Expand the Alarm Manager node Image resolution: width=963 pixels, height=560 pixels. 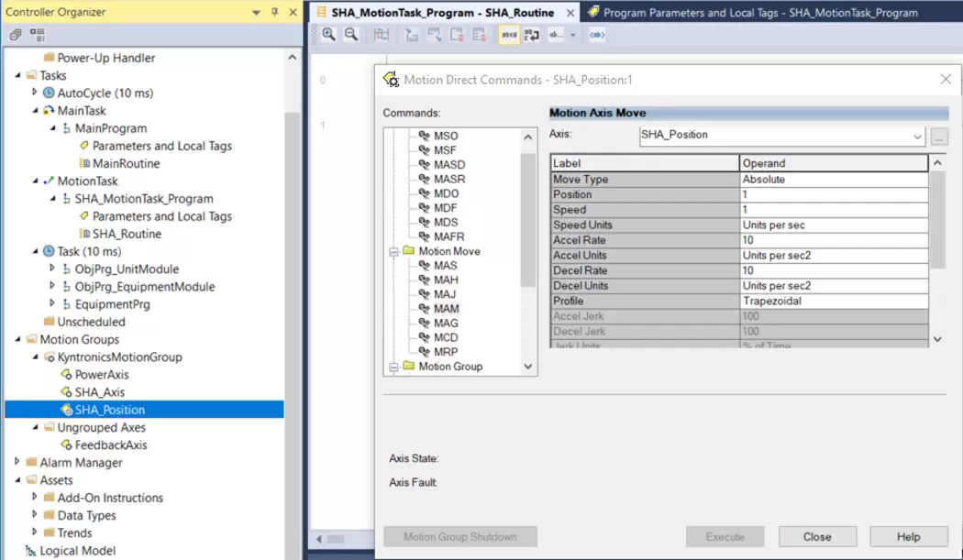click(17, 462)
